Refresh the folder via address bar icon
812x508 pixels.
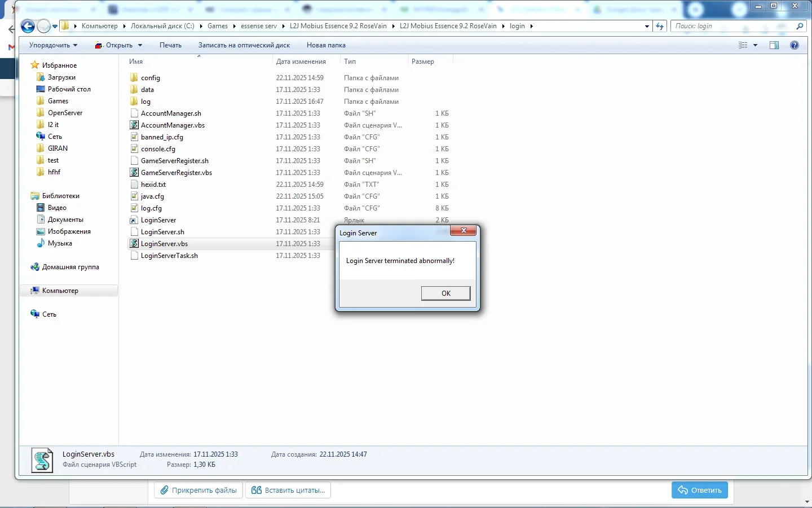(660, 26)
